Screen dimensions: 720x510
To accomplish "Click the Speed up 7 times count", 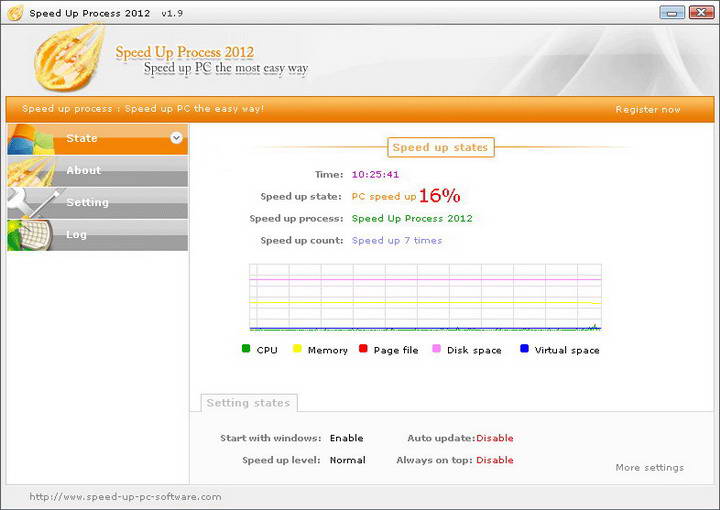I will pyautogui.click(x=397, y=241).
